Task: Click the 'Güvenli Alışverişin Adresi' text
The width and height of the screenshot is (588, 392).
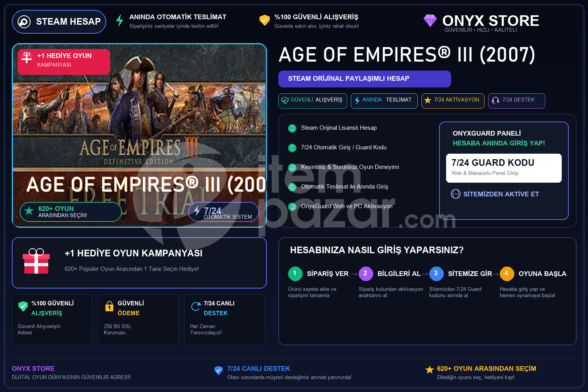Action: click(x=39, y=329)
